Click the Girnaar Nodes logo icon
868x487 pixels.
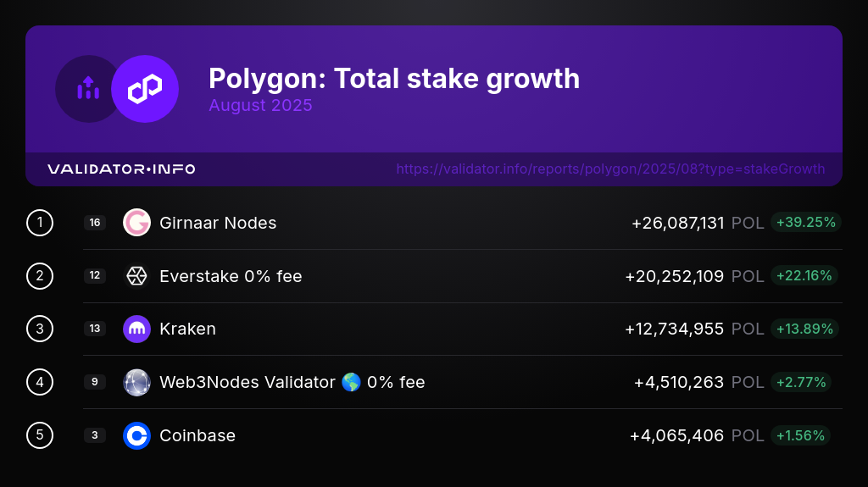tap(136, 223)
